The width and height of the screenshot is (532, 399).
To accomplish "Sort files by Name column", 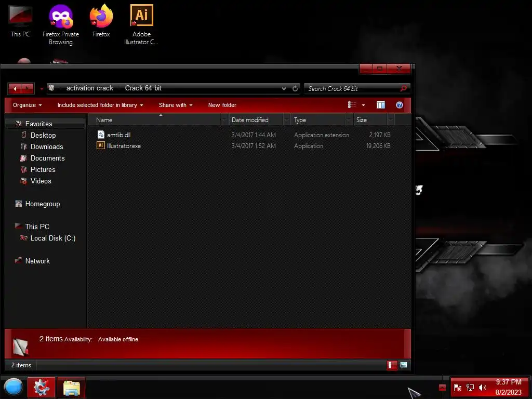I will point(154,120).
